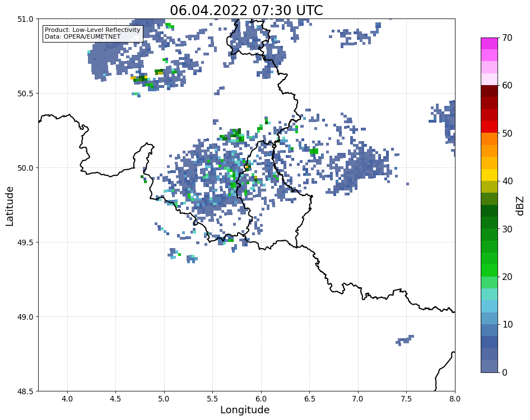Select the magenta top colorbar segment
The height and width of the screenshot is (420, 530).
pyautogui.click(x=489, y=44)
